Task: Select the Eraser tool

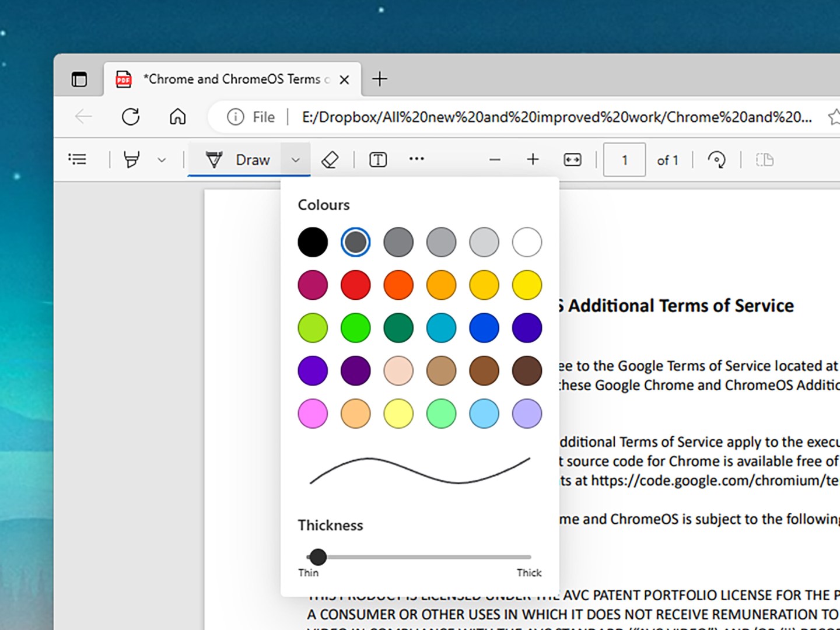Action: (x=330, y=159)
